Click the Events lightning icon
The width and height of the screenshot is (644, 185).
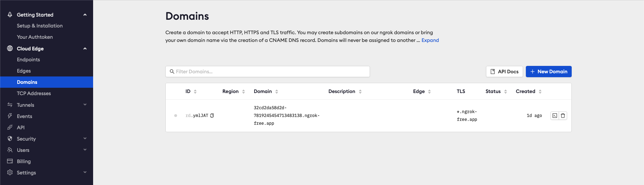[x=10, y=116]
